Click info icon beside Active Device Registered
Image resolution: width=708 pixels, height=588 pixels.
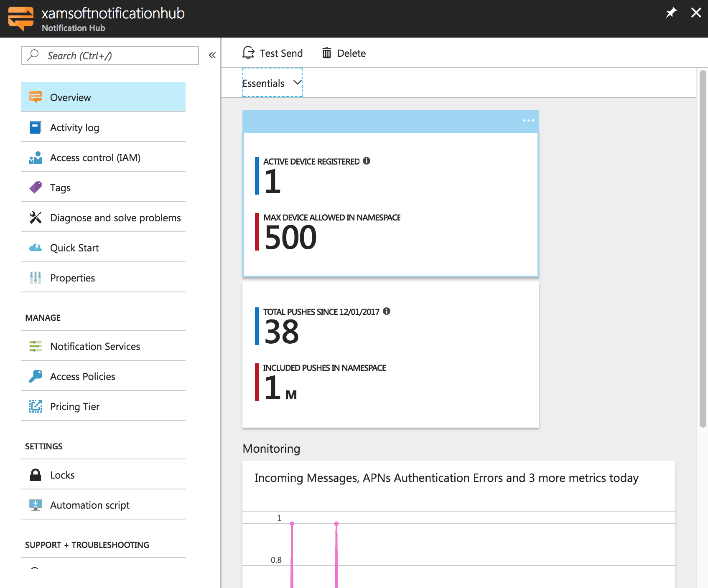pos(367,161)
